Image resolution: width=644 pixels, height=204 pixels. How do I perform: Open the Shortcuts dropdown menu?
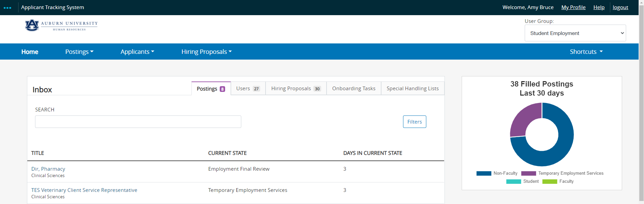point(586,52)
